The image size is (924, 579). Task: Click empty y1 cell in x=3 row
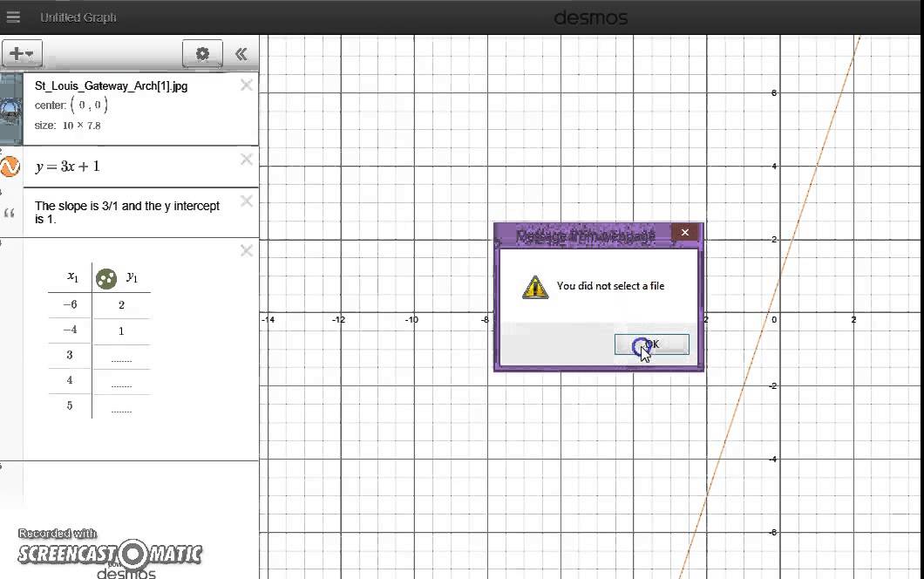(x=121, y=356)
